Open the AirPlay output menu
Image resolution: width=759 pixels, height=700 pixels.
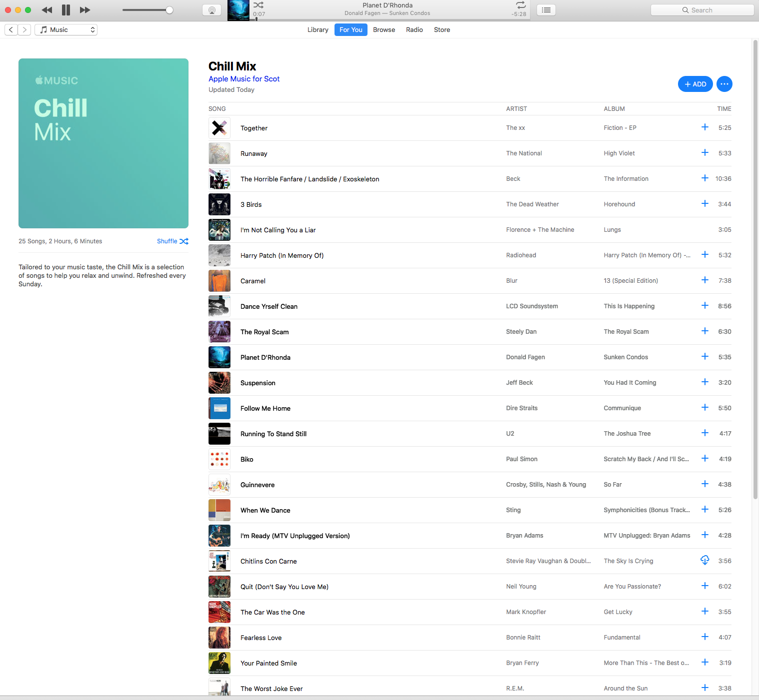[212, 10]
